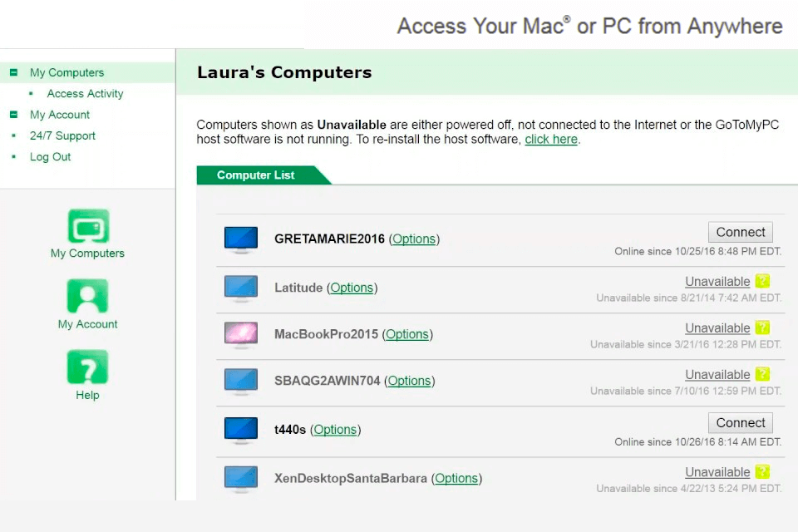This screenshot has width=798, height=532.
Task: Click 'Unavailable since 3/21/16 12:28 PM EDT' text
Action: point(686,345)
